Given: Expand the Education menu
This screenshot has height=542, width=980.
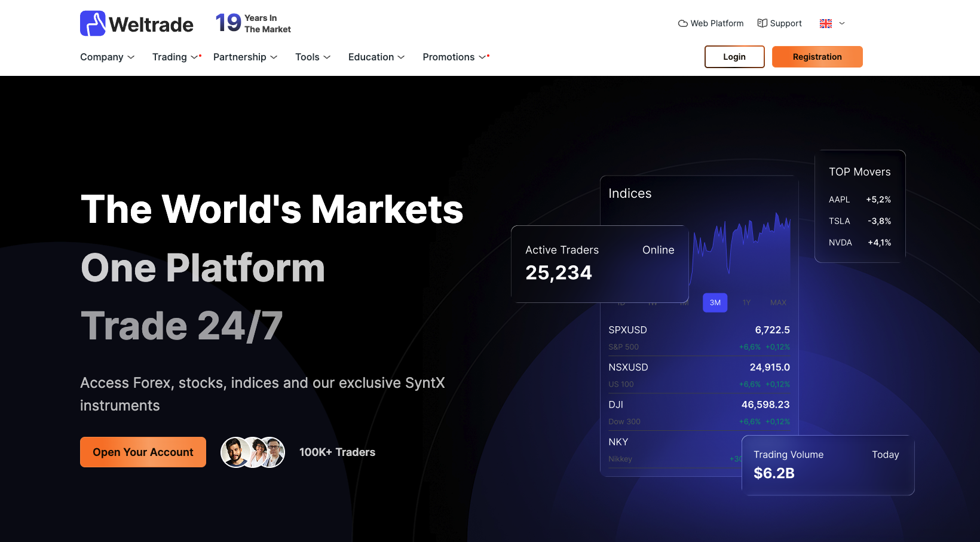Looking at the screenshot, I should click(376, 57).
